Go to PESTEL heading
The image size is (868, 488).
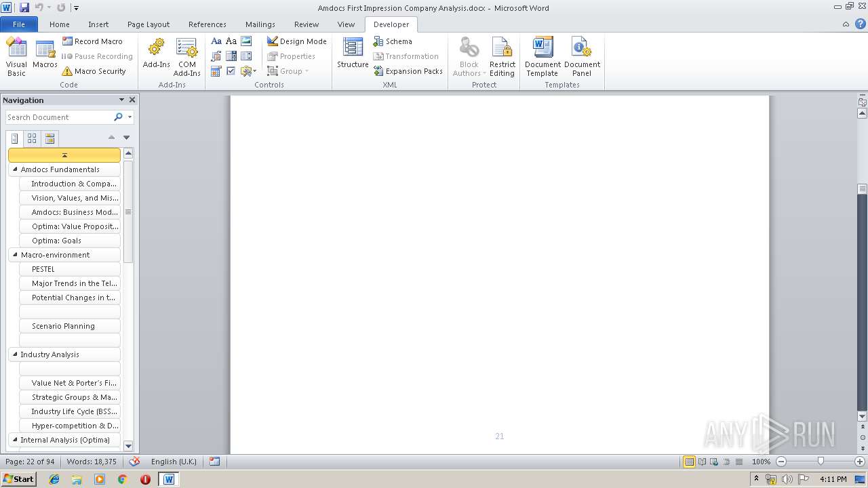70,269
